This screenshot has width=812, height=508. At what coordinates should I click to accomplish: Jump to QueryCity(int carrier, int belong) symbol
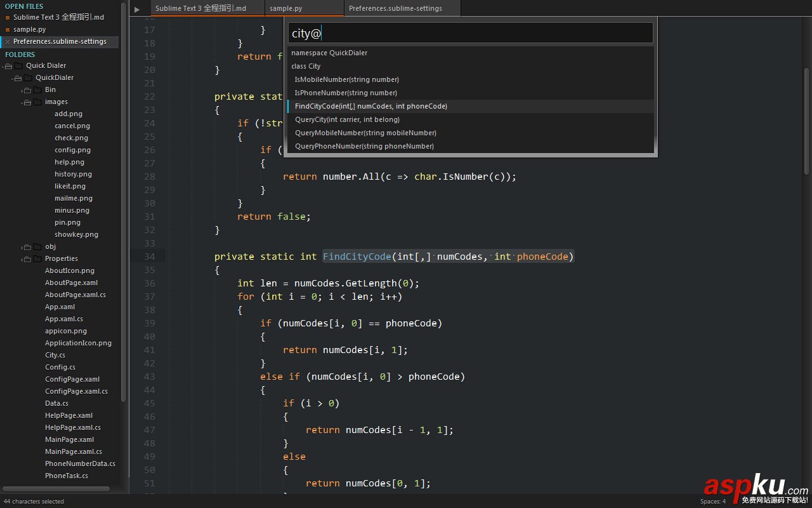click(x=471, y=119)
